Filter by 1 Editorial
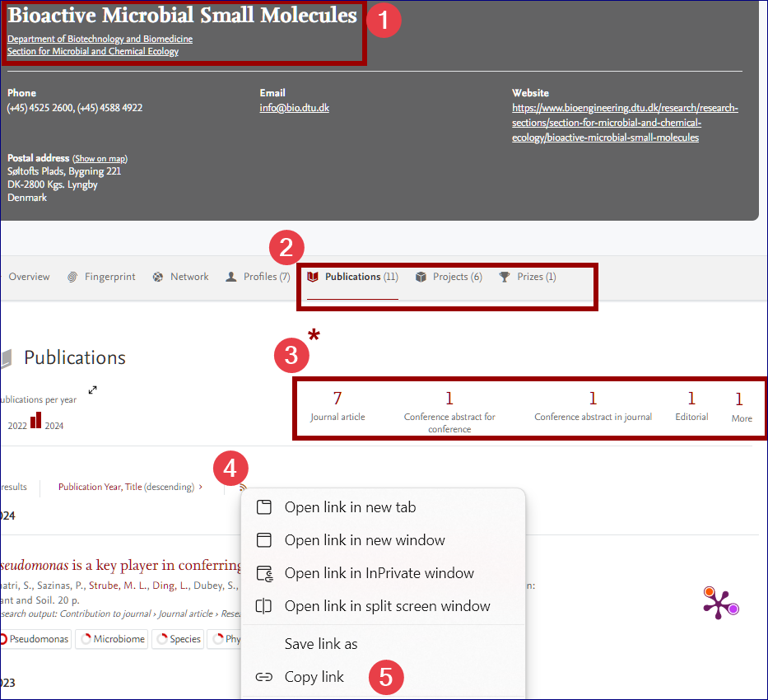 pos(691,406)
